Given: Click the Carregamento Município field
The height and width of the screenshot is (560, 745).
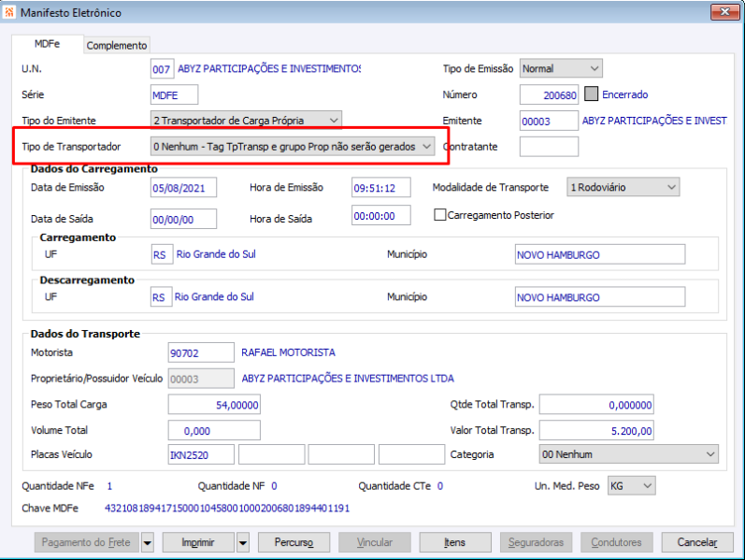Looking at the screenshot, I should pos(599,254).
